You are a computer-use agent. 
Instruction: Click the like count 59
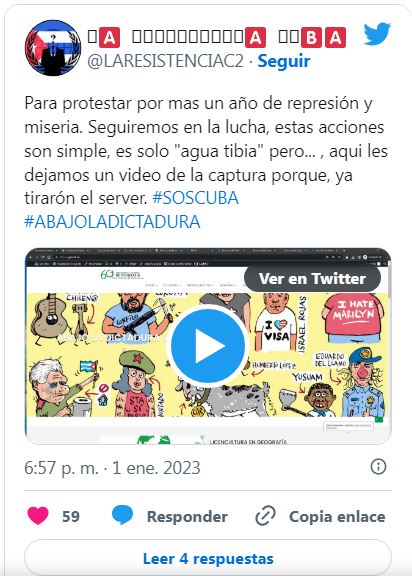71,516
